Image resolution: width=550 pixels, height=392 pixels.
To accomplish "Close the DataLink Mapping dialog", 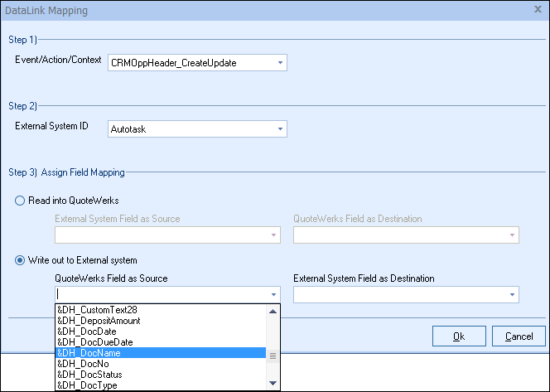I will pos(538,10).
